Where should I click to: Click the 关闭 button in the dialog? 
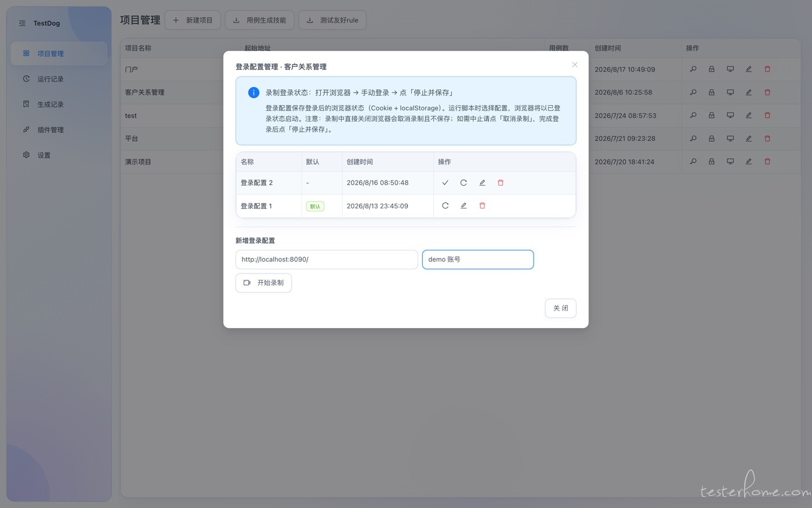point(560,308)
